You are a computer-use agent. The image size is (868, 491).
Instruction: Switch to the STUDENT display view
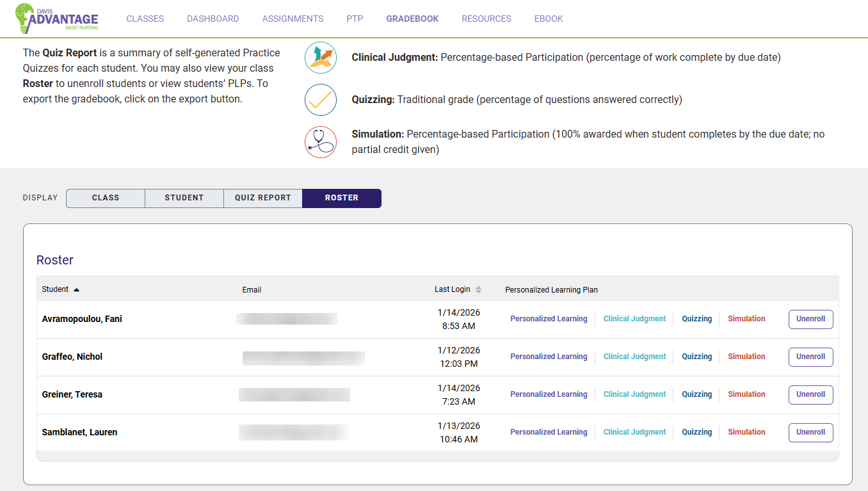[x=184, y=198]
